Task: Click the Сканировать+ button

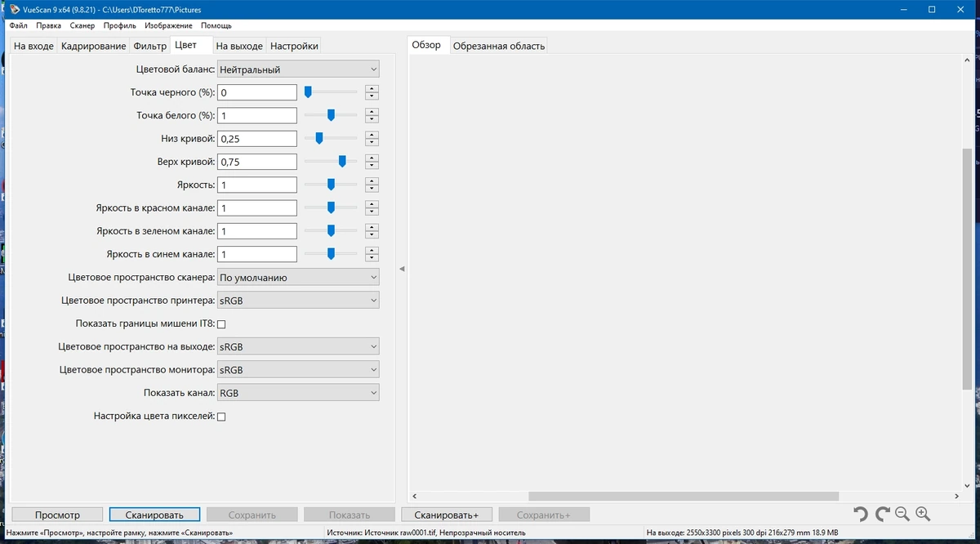Action: tap(447, 515)
